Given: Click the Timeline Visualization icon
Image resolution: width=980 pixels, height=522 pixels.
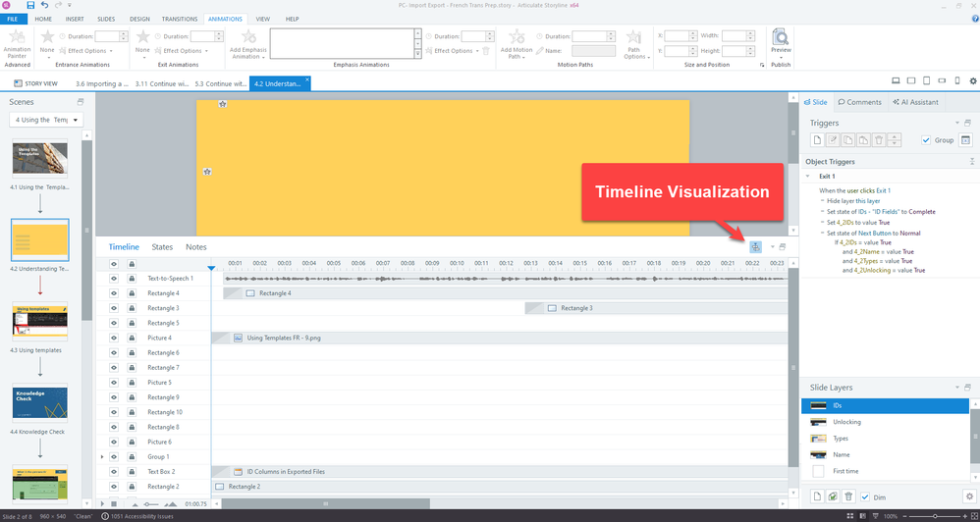Looking at the screenshot, I should point(756,246).
